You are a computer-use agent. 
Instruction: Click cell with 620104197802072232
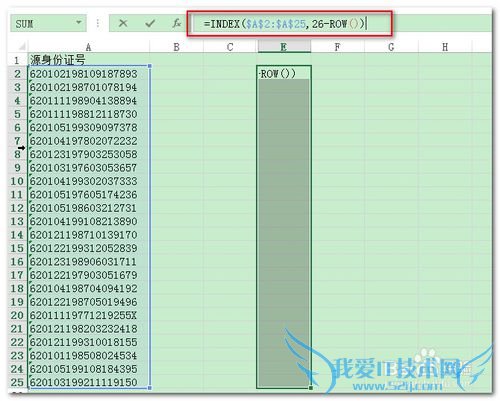(89, 141)
